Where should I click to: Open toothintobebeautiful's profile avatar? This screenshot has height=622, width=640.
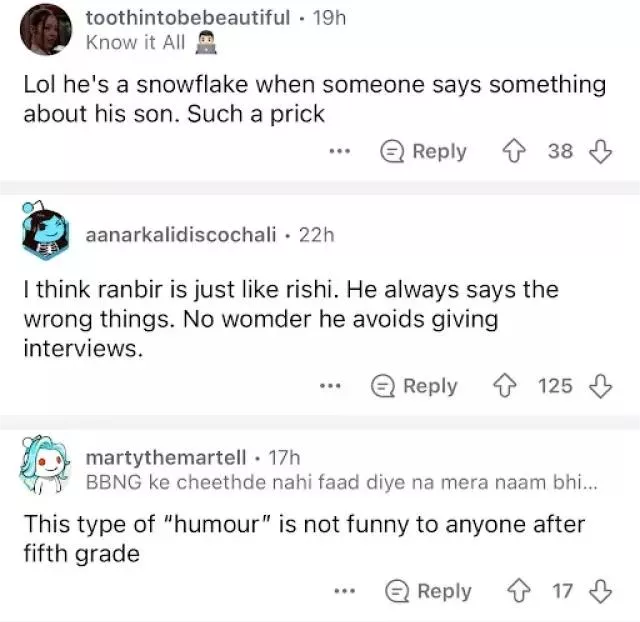pyautogui.click(x=45, y=30)
